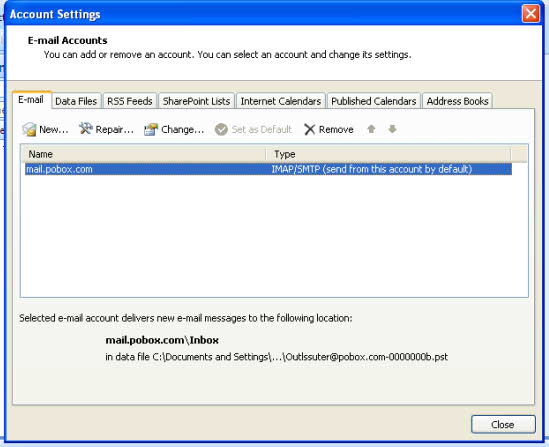549x447 pixels.
Task: Sort accounts by Type column header
Action: (x=389, y=154)
